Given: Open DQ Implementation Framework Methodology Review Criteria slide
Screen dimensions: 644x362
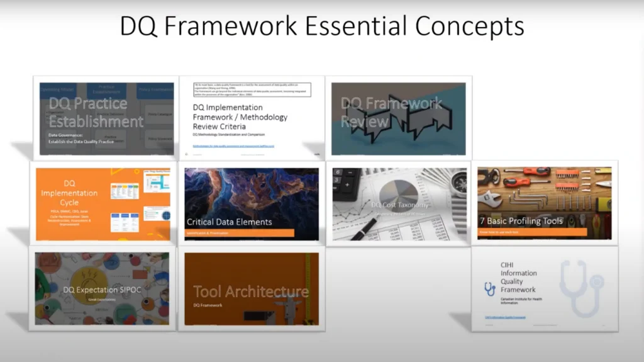Looking at the screenshot, I should (252, 118).
